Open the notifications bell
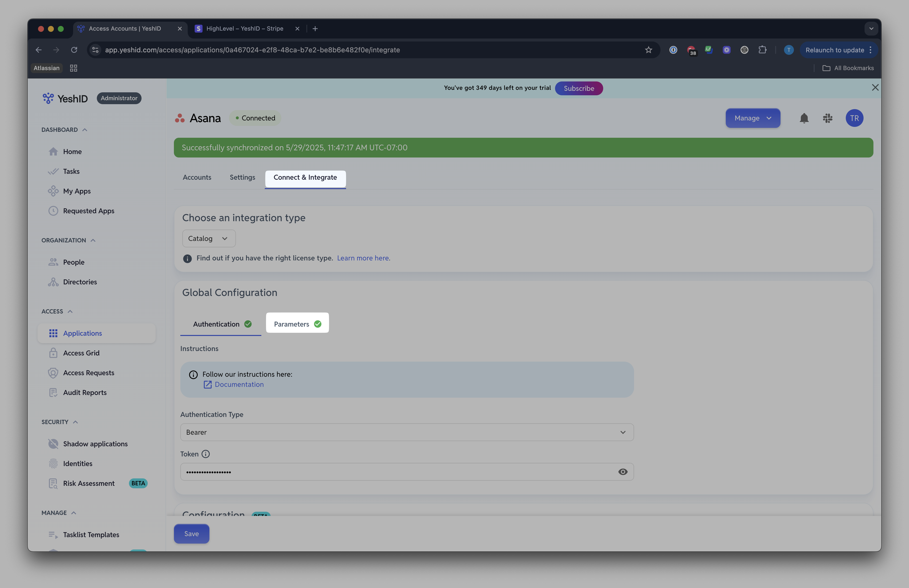The image size is (909, 588). click(x=804, y=118)
